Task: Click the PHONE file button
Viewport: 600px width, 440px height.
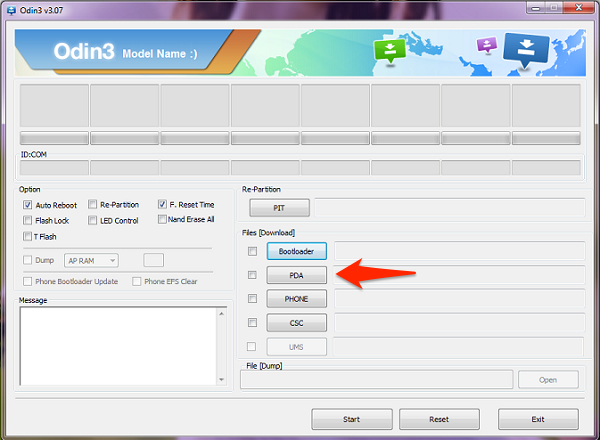Action: (x=297, y=299)
